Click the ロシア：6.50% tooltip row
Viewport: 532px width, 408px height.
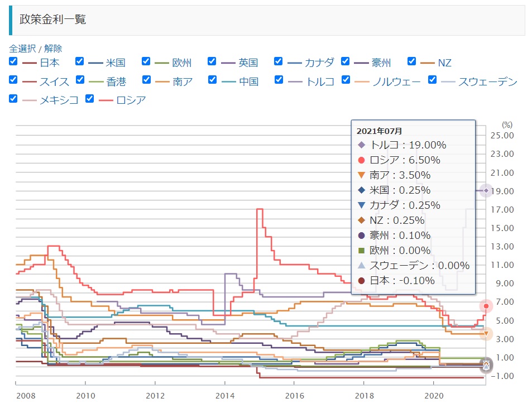coord(399,160)
